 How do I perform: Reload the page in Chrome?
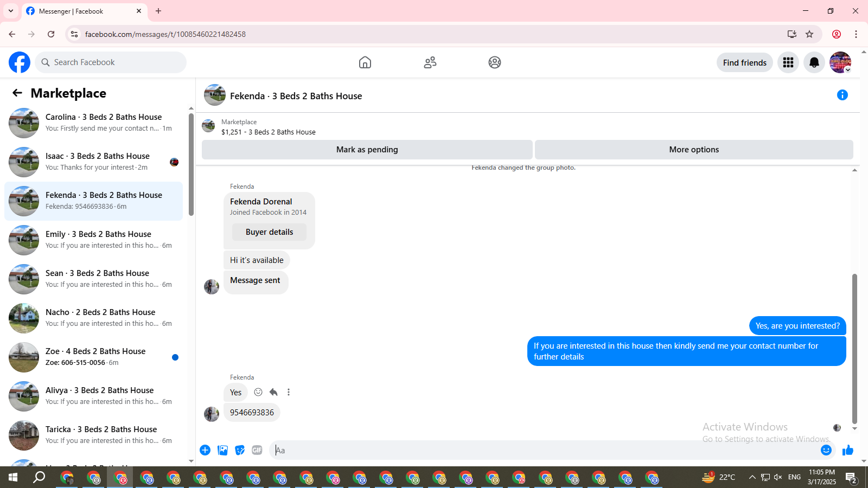[x=51, y=34]
